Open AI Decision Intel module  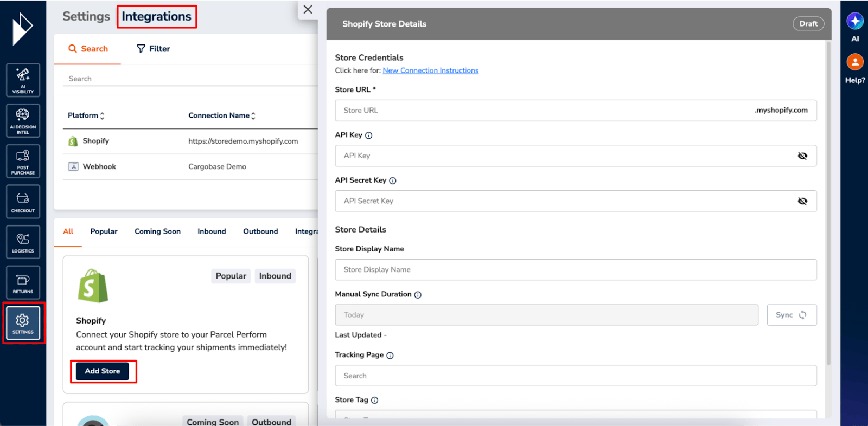click(23, 121)
